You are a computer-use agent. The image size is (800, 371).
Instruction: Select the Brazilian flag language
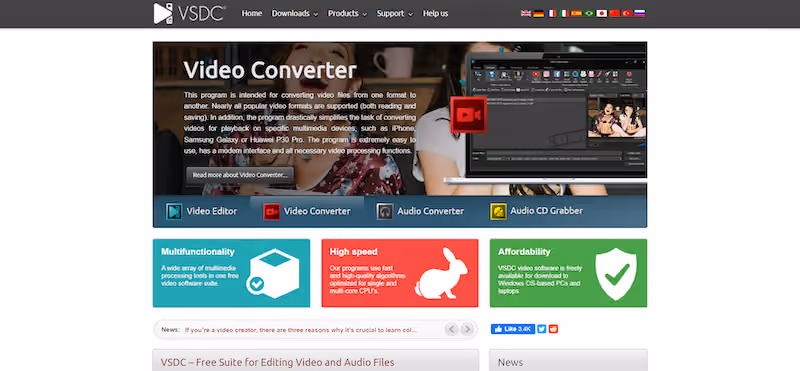tap(589, 13)
